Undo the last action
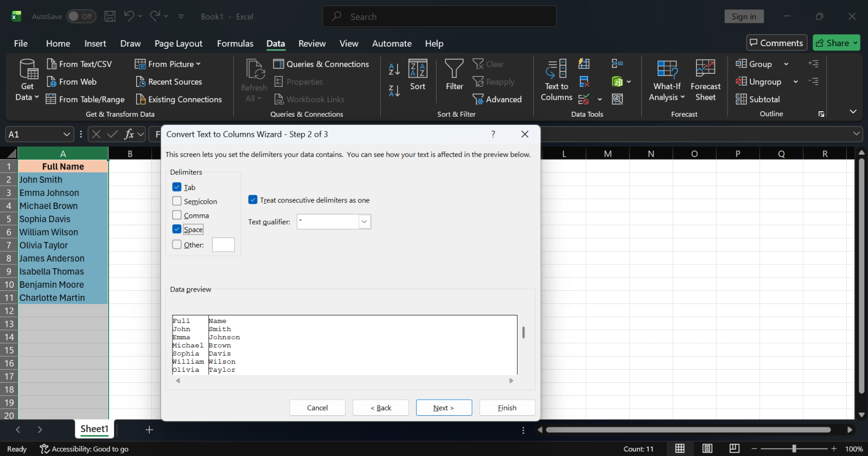This screenshot has height=456, width=868. [129, 16]
